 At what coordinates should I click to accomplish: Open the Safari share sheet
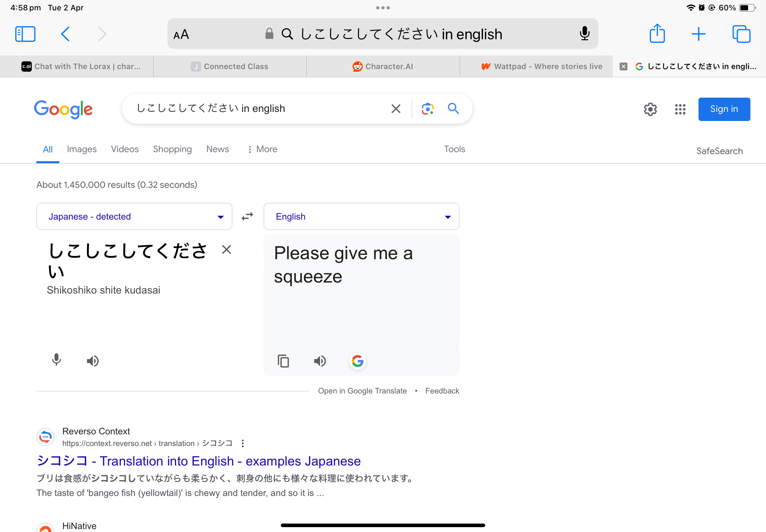click(657, 33)
